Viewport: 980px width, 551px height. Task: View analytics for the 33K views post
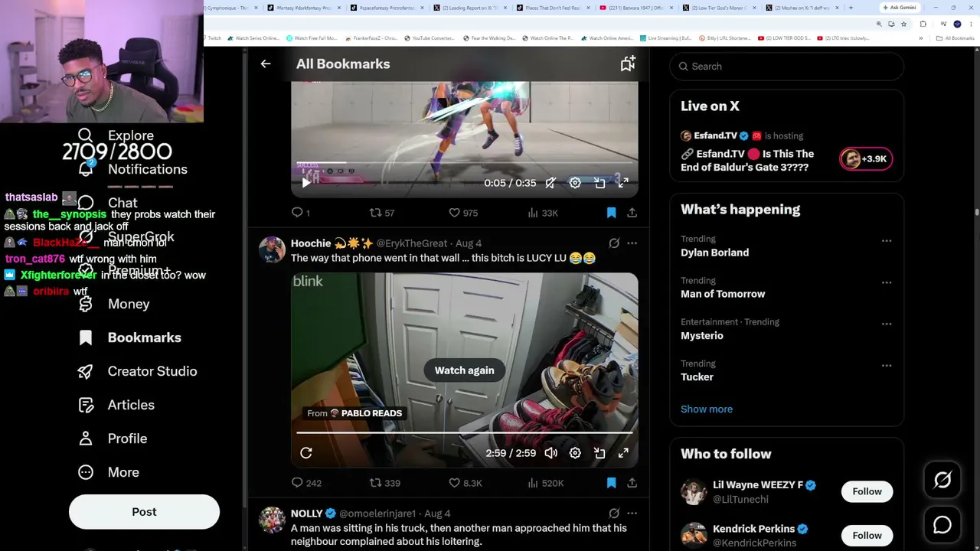click(x=543, y=213)
